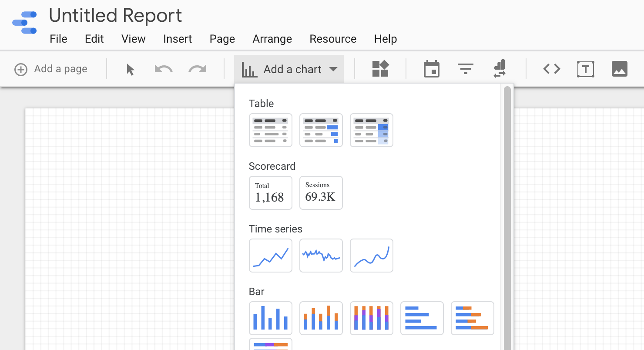Viewport: 644px width, 350px height.
Task: Select the selection mode arrow tool
Action: 130,69
